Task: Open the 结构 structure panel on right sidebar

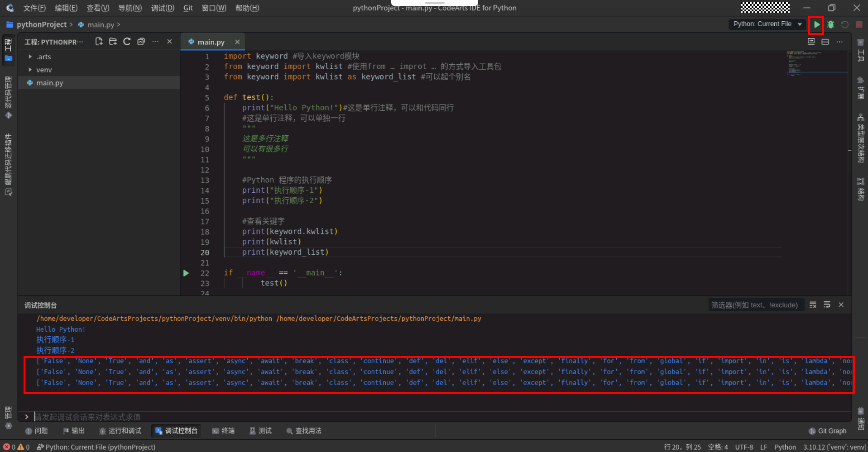Action: 861,189
